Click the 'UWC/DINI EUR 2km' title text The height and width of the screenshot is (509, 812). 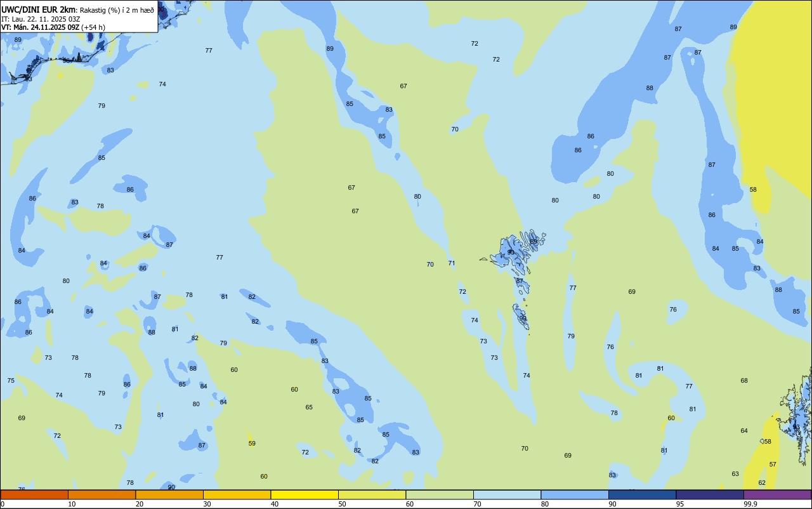point(38,10)
